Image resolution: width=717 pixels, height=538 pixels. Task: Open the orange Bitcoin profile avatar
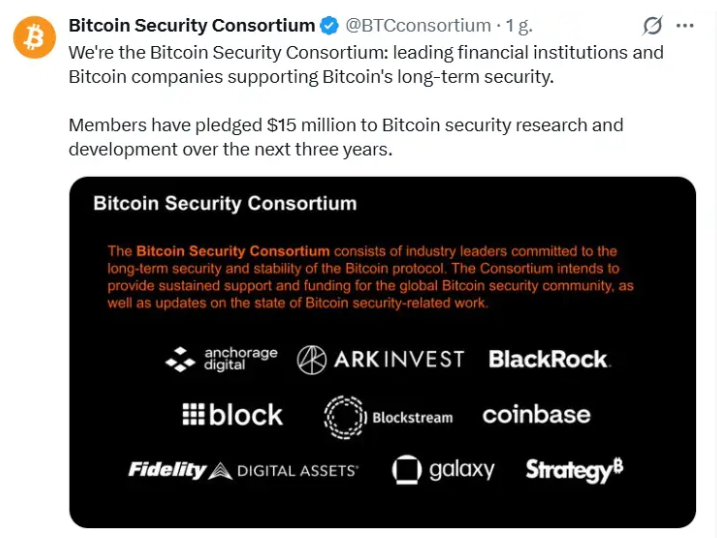pos(34,37)
